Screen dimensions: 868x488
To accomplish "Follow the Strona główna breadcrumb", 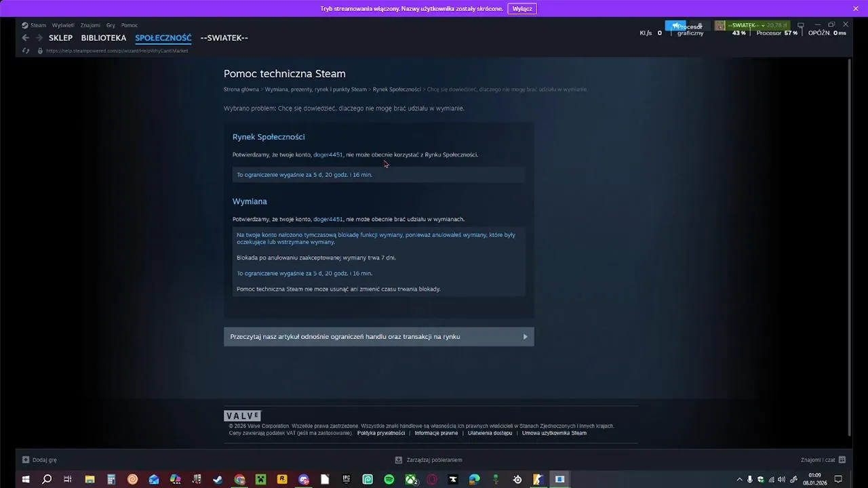I will tap(241, 89).
